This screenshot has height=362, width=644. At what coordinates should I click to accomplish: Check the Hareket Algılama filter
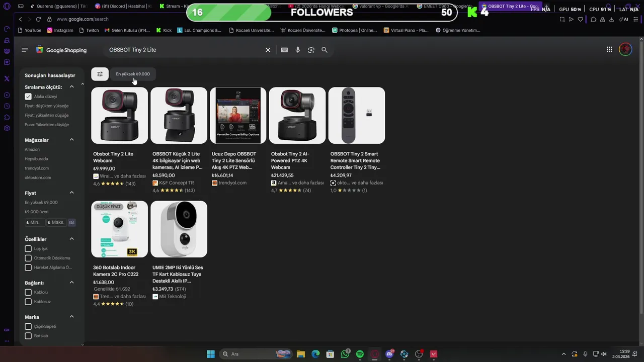pos(28,267)
